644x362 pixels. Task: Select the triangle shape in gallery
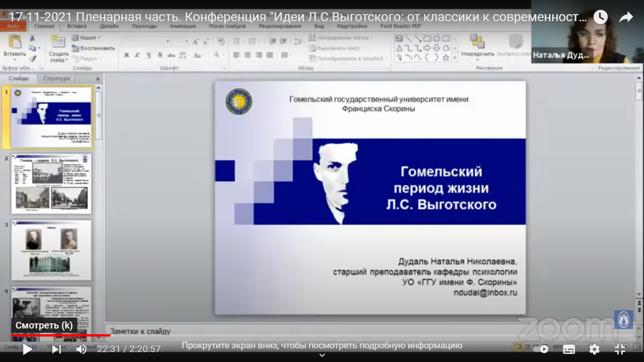coord(399,48)
